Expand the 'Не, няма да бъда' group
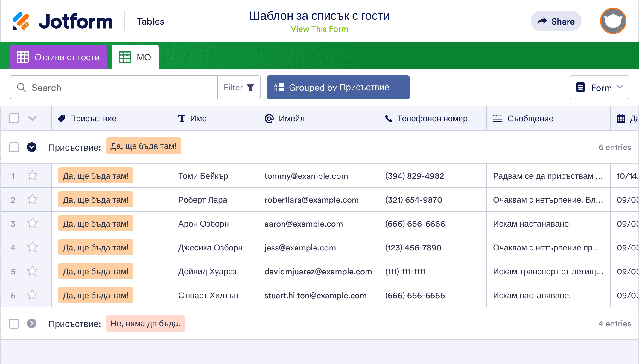This screenshot has height=364, width=639. [x=32, y=323]
